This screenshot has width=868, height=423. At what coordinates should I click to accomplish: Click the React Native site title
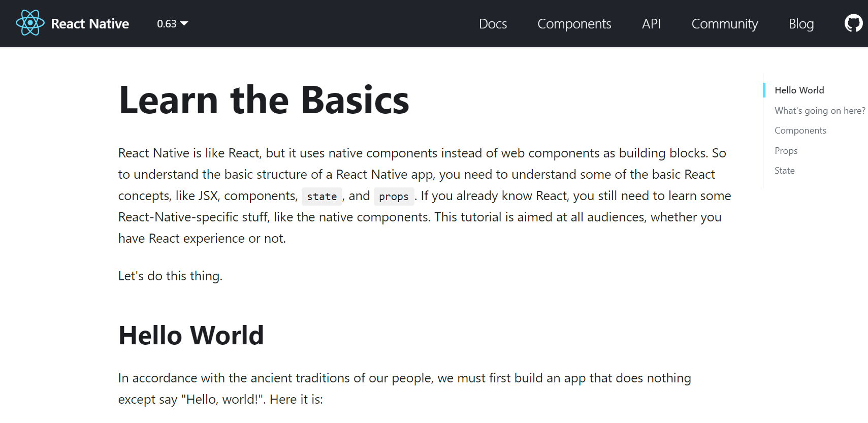[90, 24]
